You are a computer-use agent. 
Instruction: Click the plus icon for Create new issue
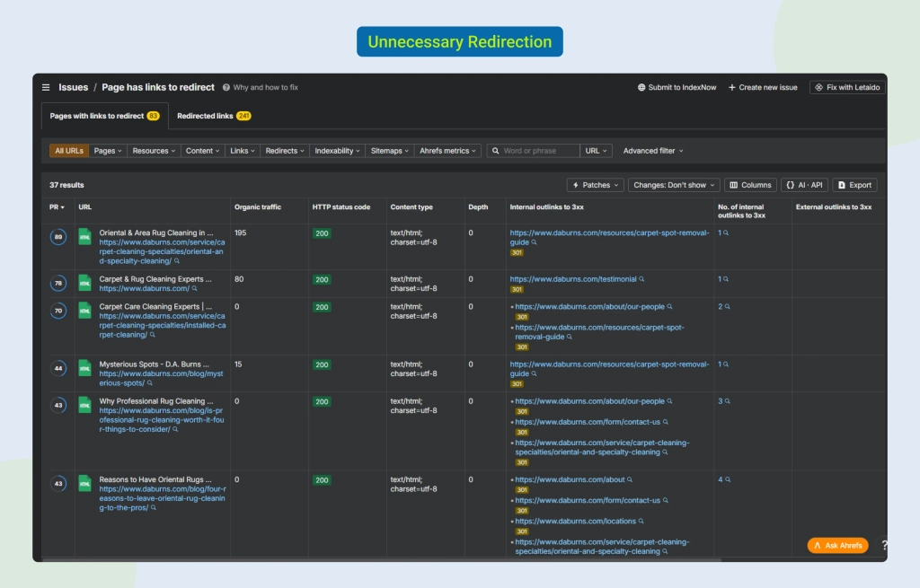[x=731, y=87]
